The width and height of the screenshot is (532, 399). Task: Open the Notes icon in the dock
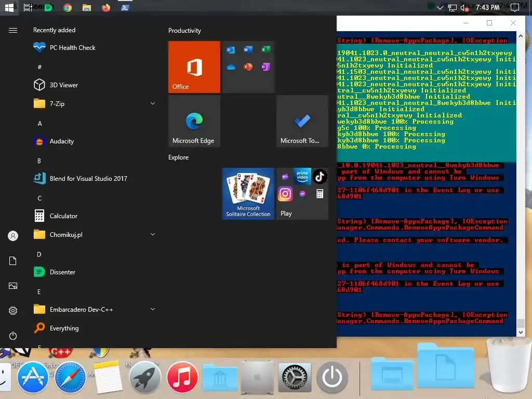(108, 377)
